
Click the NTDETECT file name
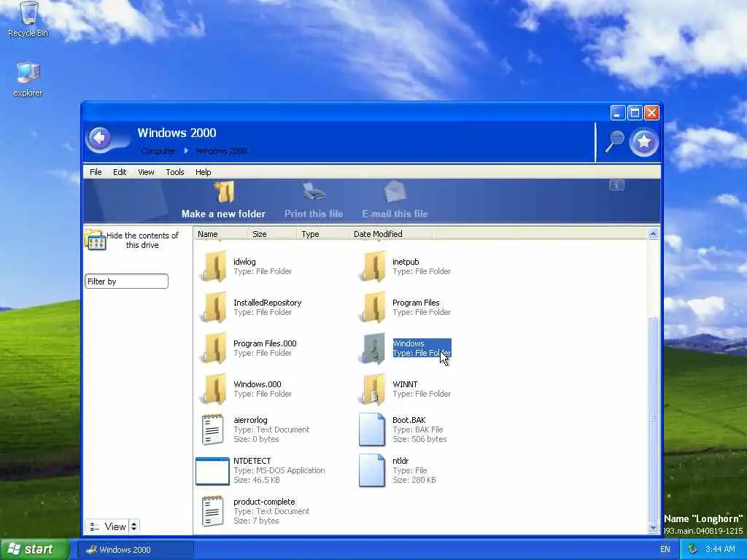(252, 461)
